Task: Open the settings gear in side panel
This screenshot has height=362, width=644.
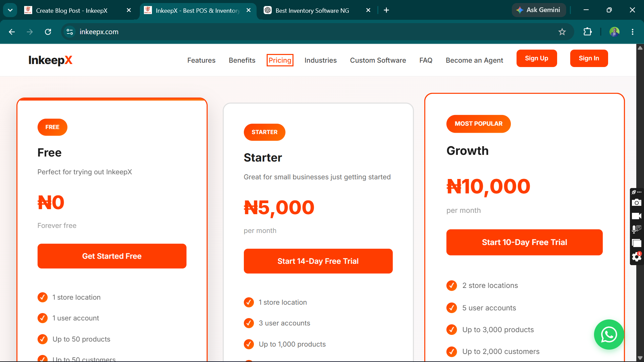Action: click(636, 257)
